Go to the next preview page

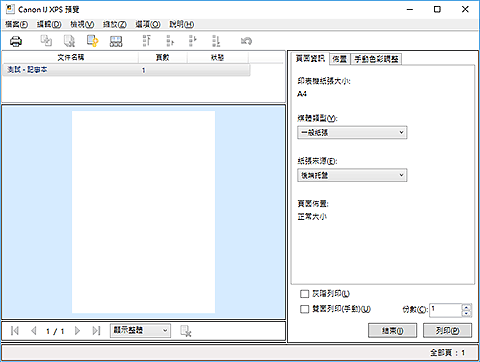[77, 331]
